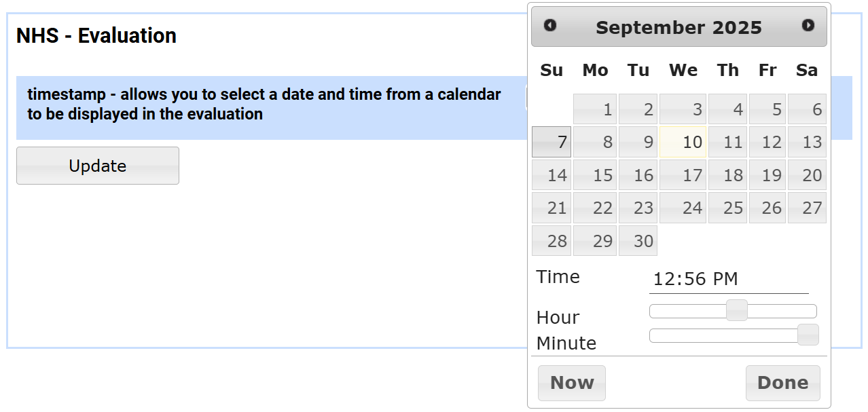
Task: Select September 28 date cell
Action: 551,241
